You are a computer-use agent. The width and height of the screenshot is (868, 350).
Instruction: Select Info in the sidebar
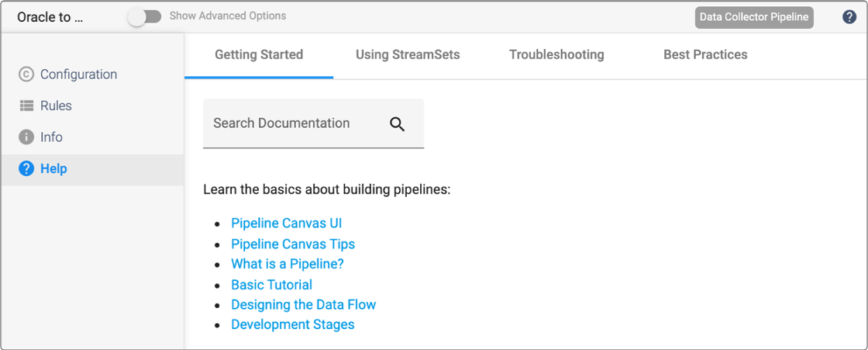[92, 137]
